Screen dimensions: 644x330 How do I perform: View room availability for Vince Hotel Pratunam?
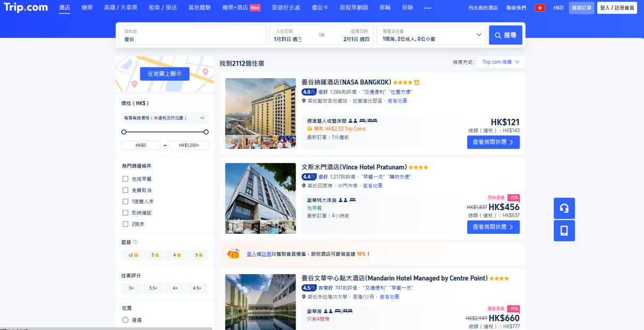click(494, 227)
